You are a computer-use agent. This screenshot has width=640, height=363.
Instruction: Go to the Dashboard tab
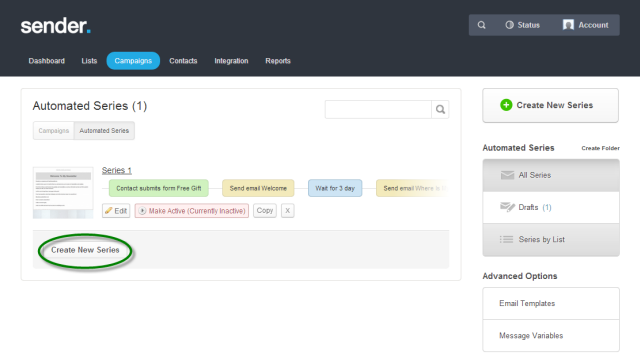[47, 61]
